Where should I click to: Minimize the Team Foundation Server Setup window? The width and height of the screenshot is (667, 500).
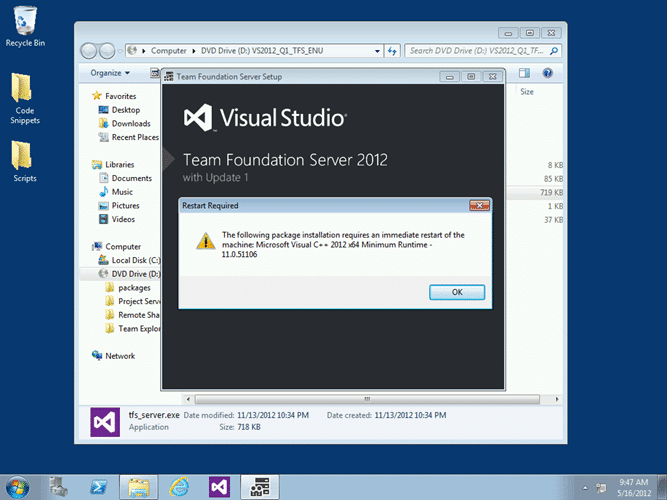450,77
